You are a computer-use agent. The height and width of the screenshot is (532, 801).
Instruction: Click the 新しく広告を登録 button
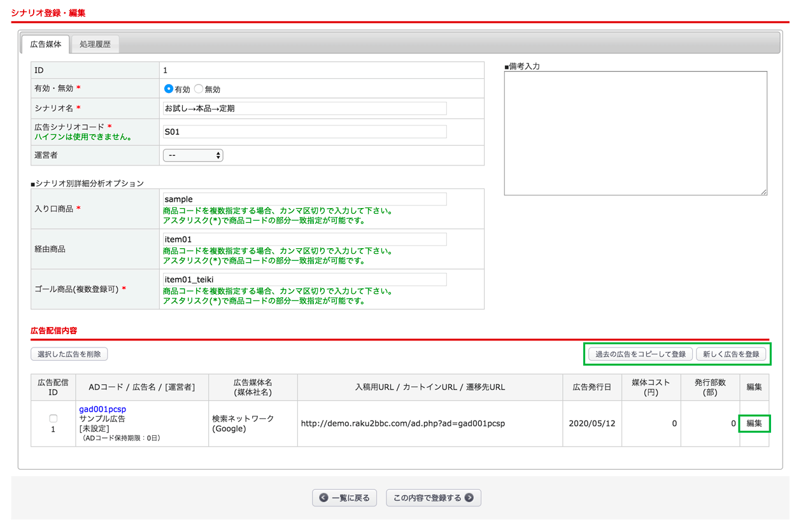click(x=730, y=354)
